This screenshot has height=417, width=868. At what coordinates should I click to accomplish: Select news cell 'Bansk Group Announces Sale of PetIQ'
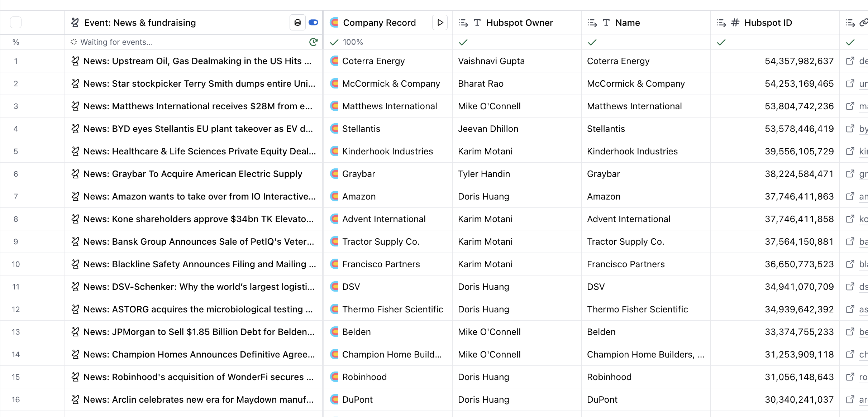point(194,241)
